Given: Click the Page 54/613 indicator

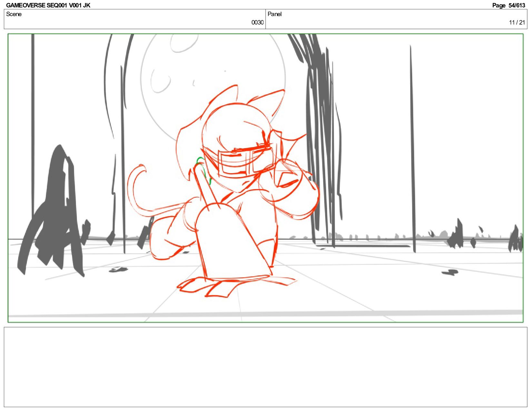Looking at the screenshot, I should [509, 5].
